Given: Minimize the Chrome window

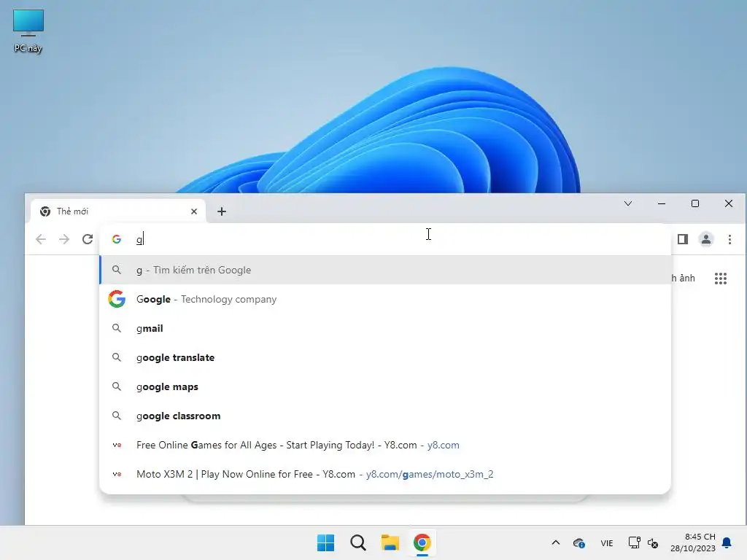Looking at the screenshot, I should pos(661,204).
